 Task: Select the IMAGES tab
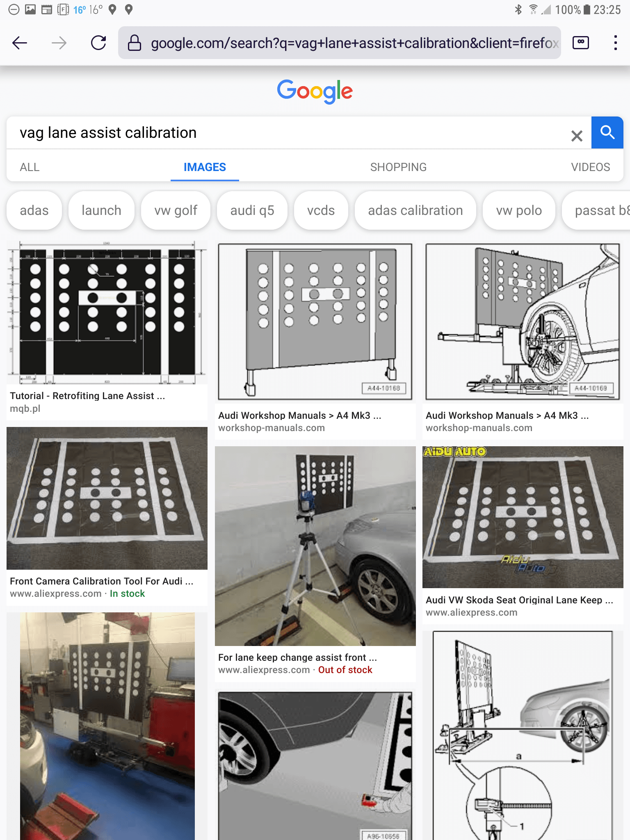(205, 167)
